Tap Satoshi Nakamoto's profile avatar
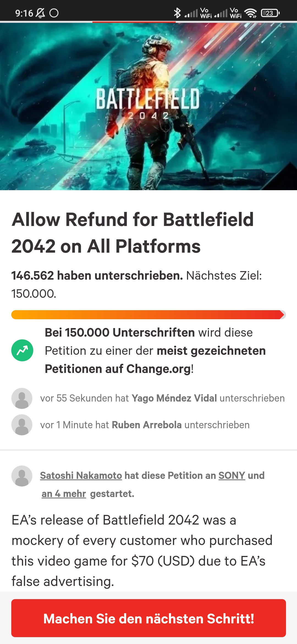 pos(22,476)
